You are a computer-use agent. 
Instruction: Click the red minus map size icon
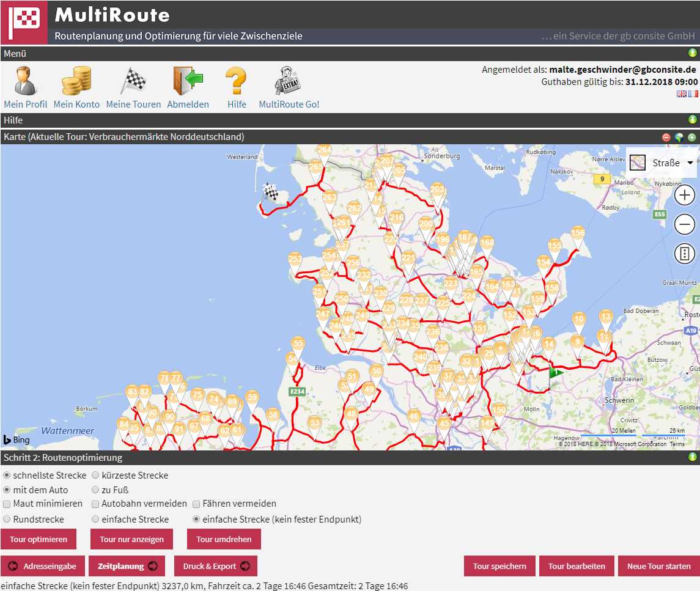tap(666, 138)
